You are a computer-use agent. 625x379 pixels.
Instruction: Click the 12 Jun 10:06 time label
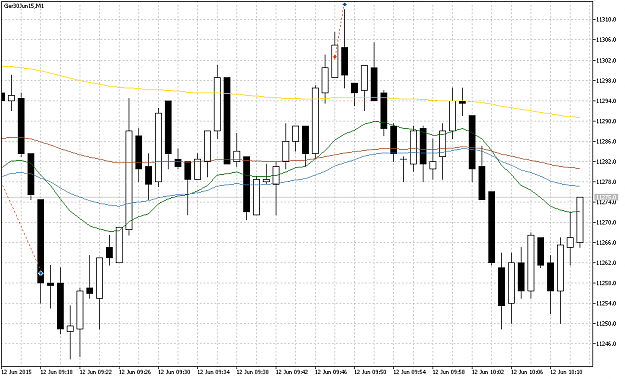[x=528, y=372]
